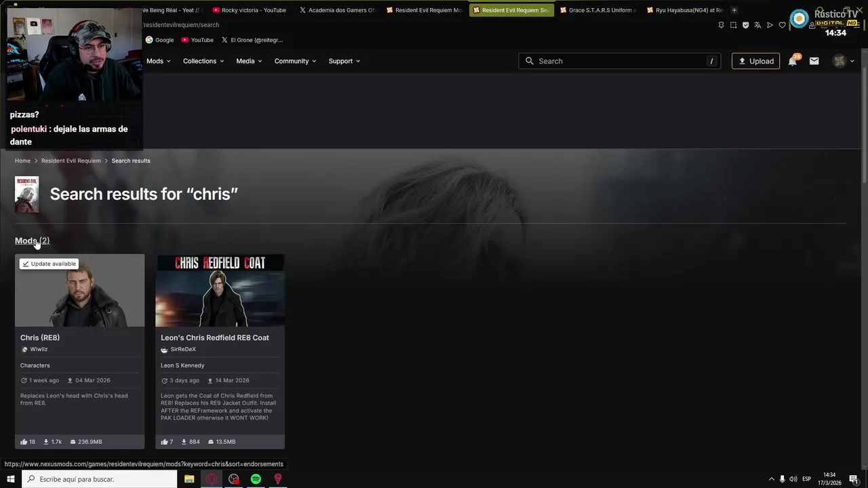Click the heart bookmark icon in address bar

coord(782,25)
